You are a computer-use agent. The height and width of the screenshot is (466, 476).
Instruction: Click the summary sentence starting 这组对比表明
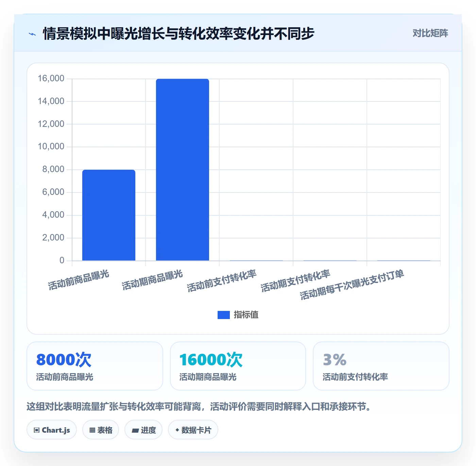click(200, 406)
